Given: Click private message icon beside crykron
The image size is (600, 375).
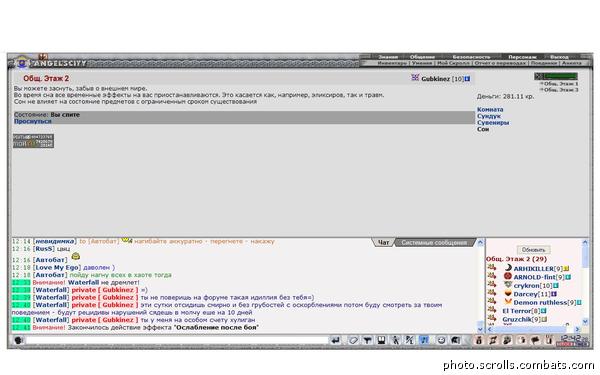Looking at the screenshot, I should pos(492,285).
